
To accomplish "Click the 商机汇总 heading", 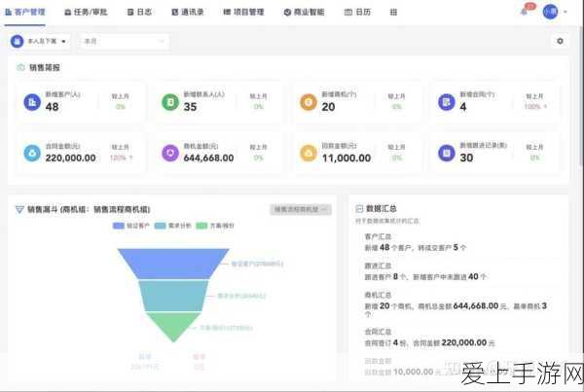I will click(x=378, y=295).
